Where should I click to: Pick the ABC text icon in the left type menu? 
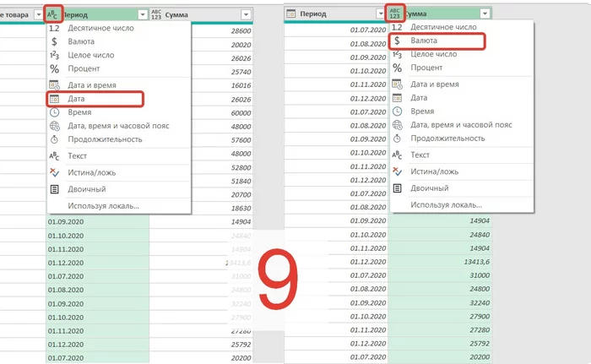click(54, 155)
